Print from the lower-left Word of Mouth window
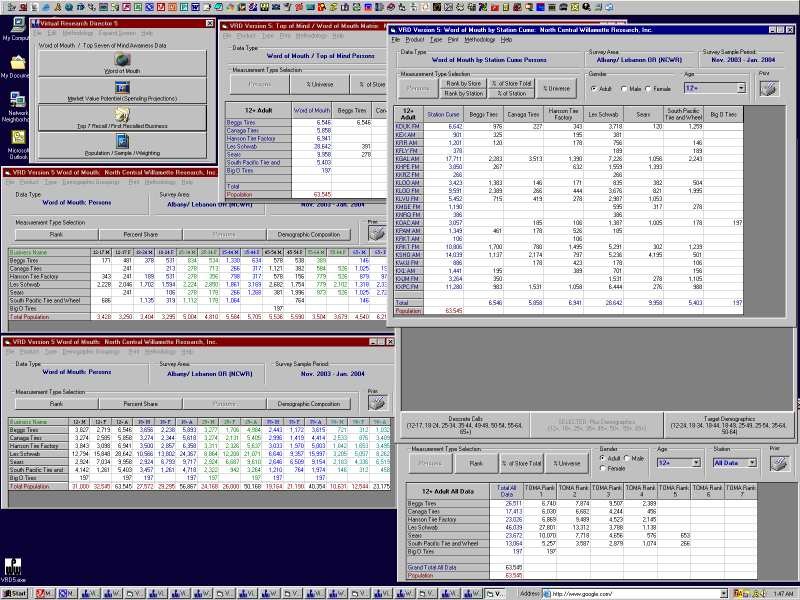 pos(377,403)
